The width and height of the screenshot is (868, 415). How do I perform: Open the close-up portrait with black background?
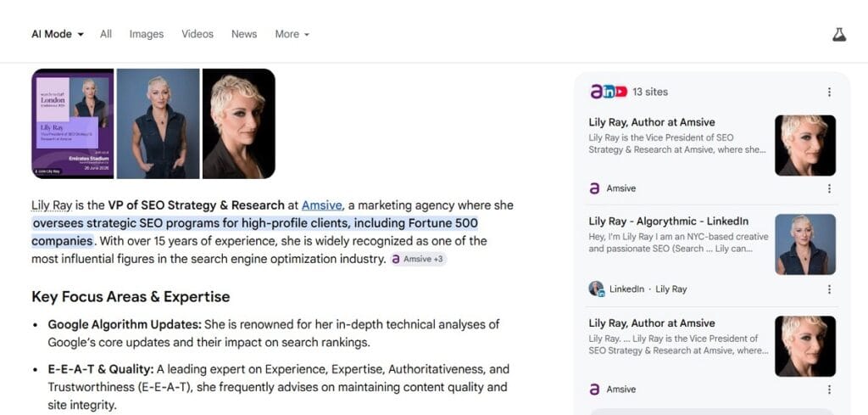238,124
